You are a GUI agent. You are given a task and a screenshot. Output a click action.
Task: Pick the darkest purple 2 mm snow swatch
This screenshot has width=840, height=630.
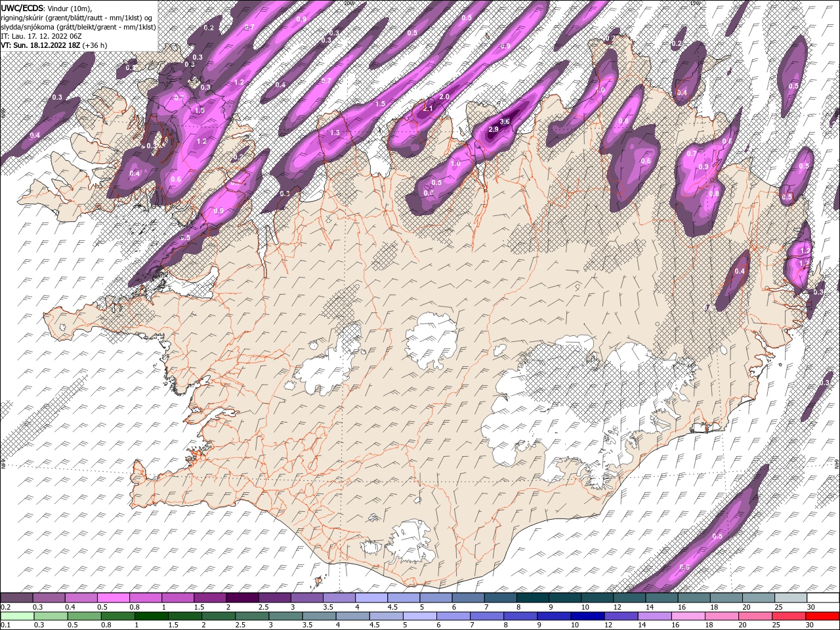click(x=243, y=598)
